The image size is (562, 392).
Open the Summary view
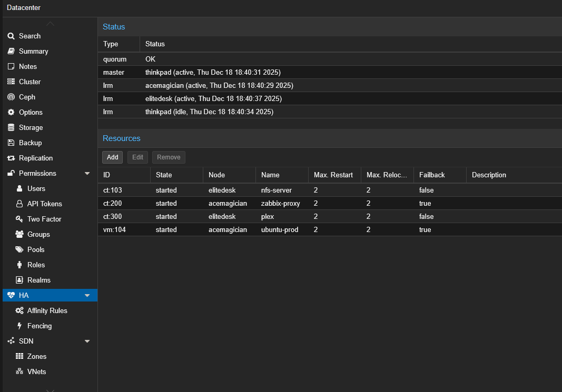pyautogui.click(x=33, y=51)
